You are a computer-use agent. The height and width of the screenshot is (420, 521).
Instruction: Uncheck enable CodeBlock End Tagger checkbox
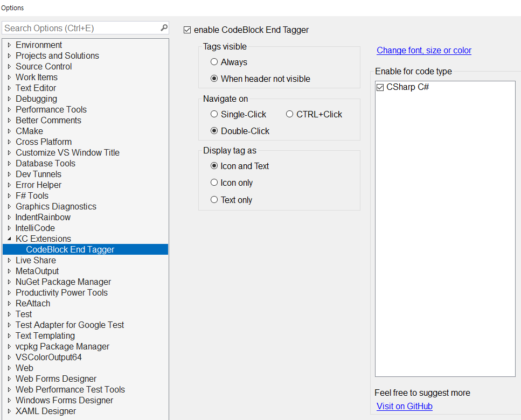pyautogui.click(x=187, y=30)
